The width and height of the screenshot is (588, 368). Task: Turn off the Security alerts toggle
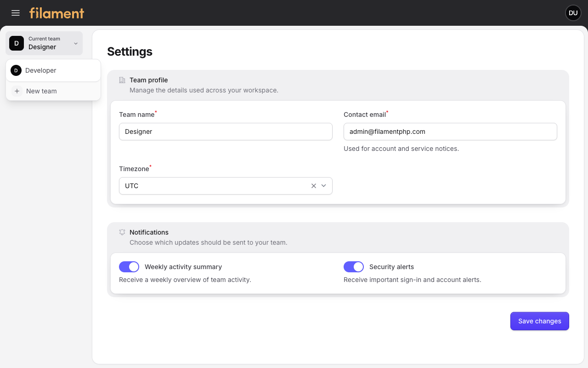tap(354, 267)
